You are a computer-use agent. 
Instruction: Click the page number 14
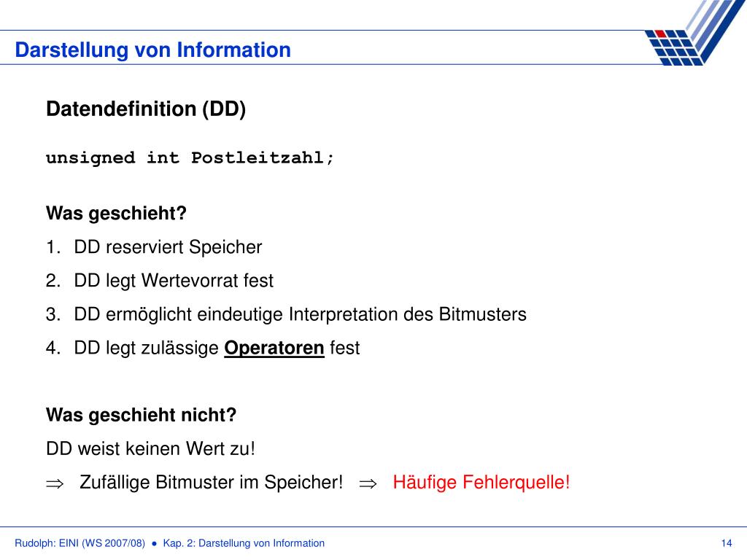(727, 543)
